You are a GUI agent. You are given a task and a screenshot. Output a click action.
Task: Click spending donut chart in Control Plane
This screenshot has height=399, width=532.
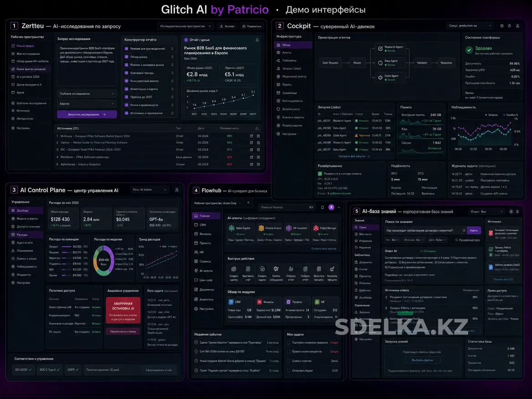(104, 260)
